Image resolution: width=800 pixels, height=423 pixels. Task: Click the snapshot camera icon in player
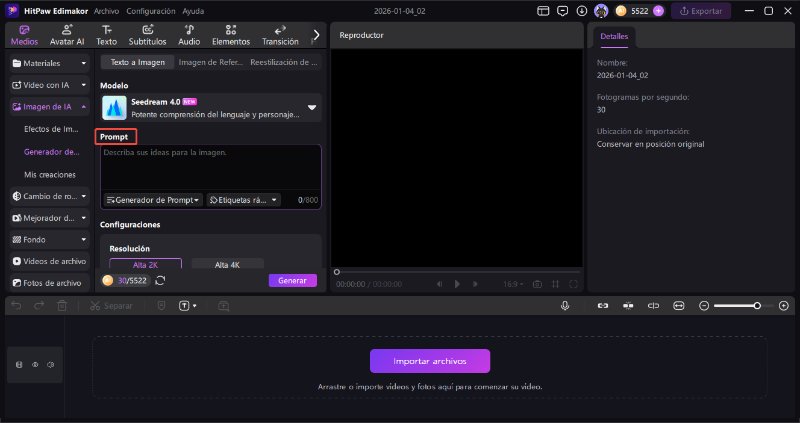(537, 284)
